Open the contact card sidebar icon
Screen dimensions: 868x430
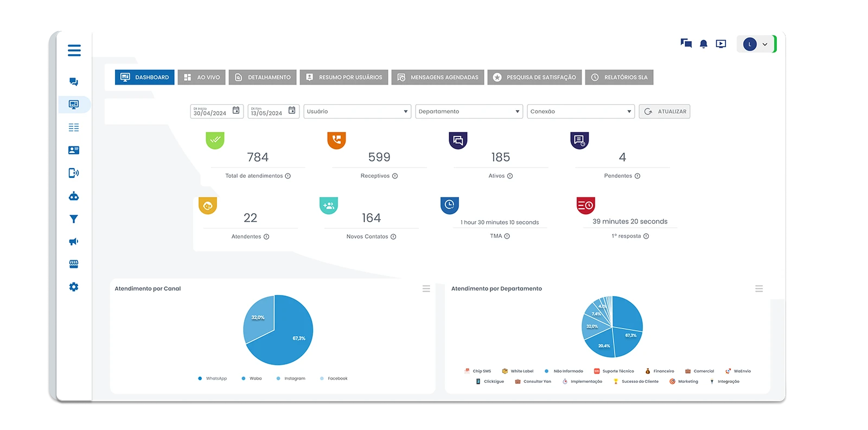74,150
